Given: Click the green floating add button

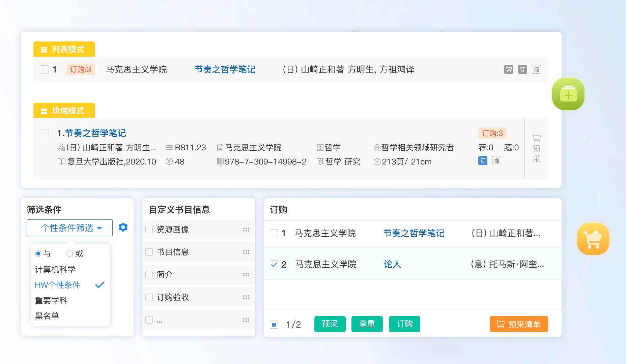Looking at the screenshot, I should pyautogui.click(x=568, y=94).
